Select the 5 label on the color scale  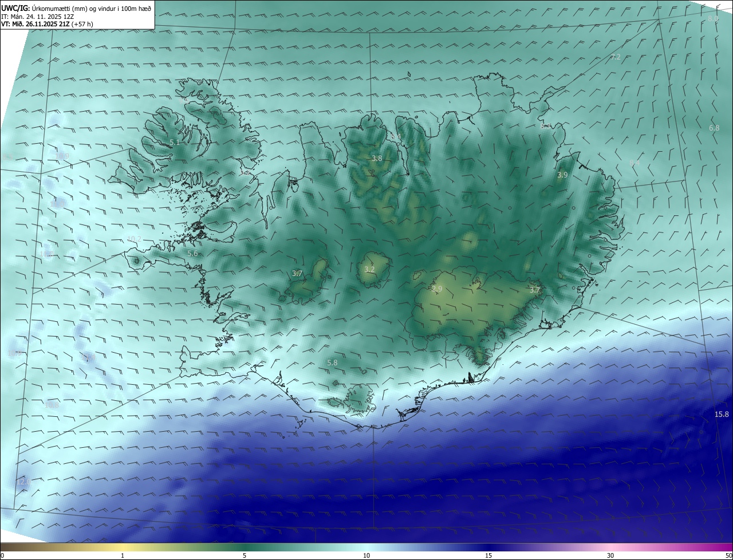click(x=245, y=555)
